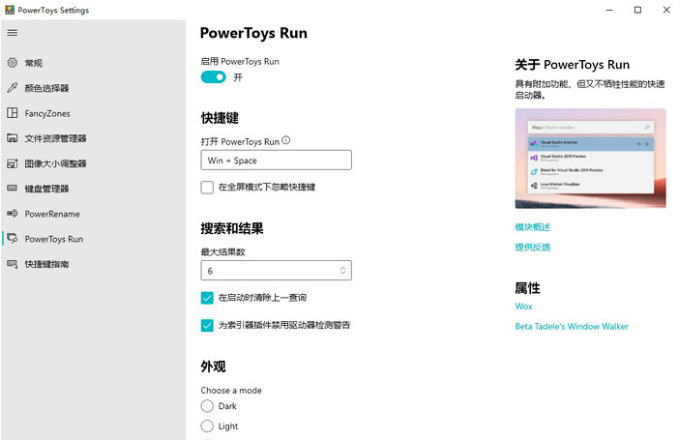Image resolution: width=695 pixels, height=440 pixels.
Task: Click the info icon beside 打开 PowerToys Run
Action: click(286, 140)
